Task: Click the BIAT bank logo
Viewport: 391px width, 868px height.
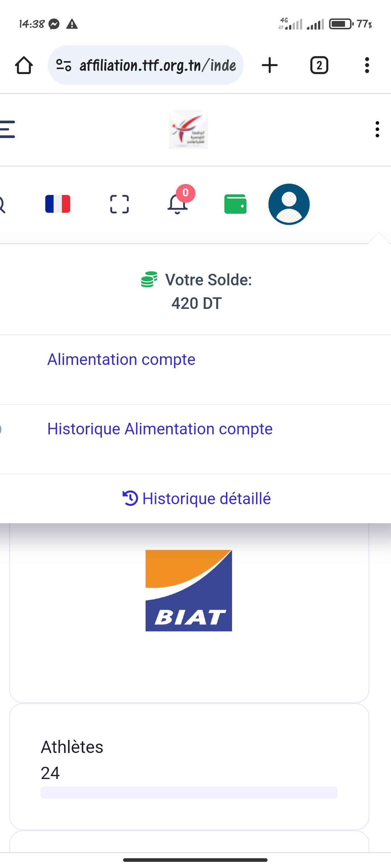Action: (x=189, y=591)
